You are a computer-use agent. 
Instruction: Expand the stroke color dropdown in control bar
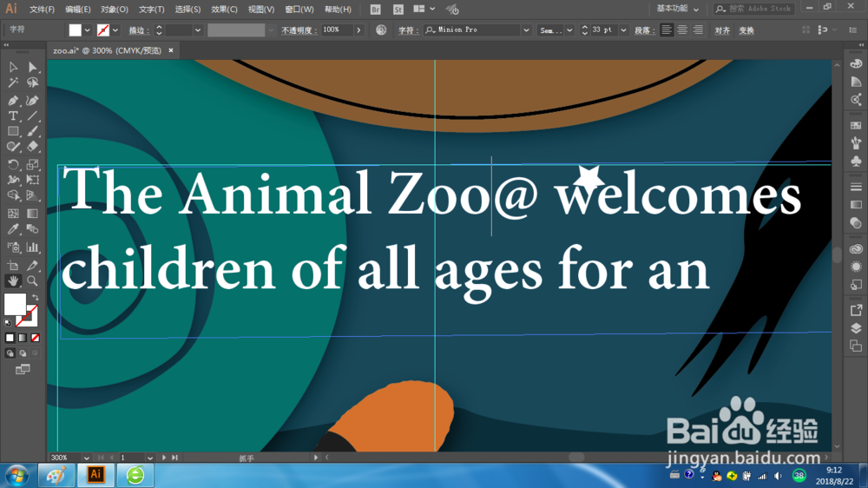click(x=115, y=30)
